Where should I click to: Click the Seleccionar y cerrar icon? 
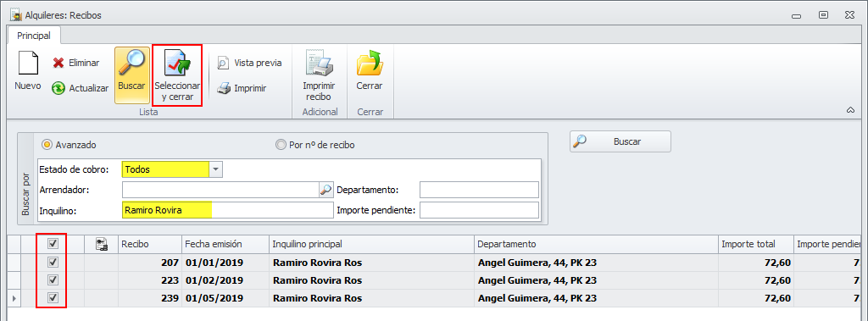[177, 63]
